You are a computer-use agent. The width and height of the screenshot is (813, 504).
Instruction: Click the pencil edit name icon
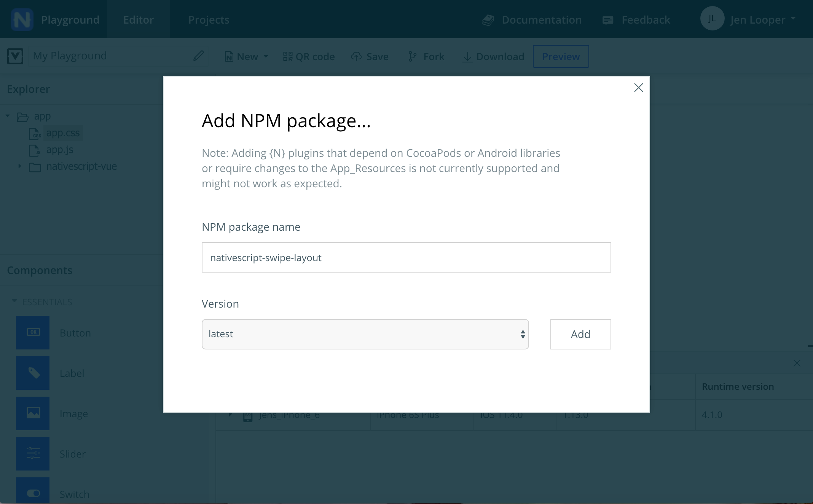tap(198, 56)
